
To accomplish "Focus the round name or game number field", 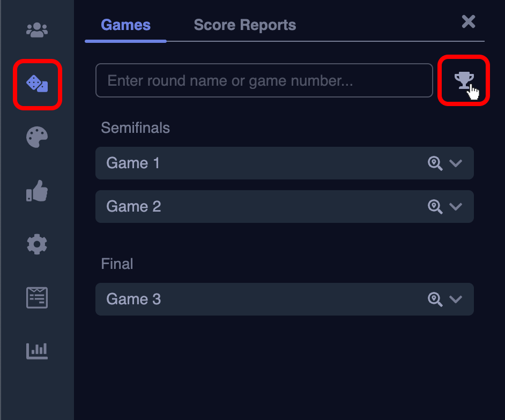I will point(264,81).
